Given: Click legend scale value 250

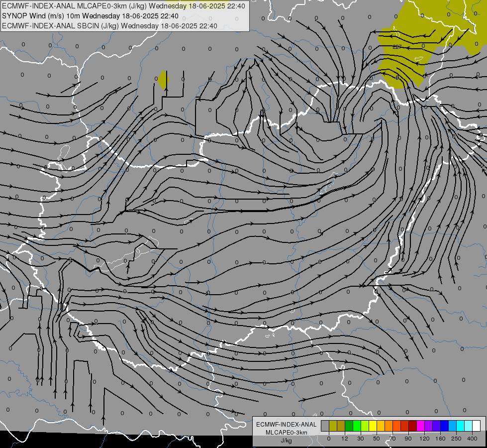Looking at the screenshot, I should (x=456, y=439).
